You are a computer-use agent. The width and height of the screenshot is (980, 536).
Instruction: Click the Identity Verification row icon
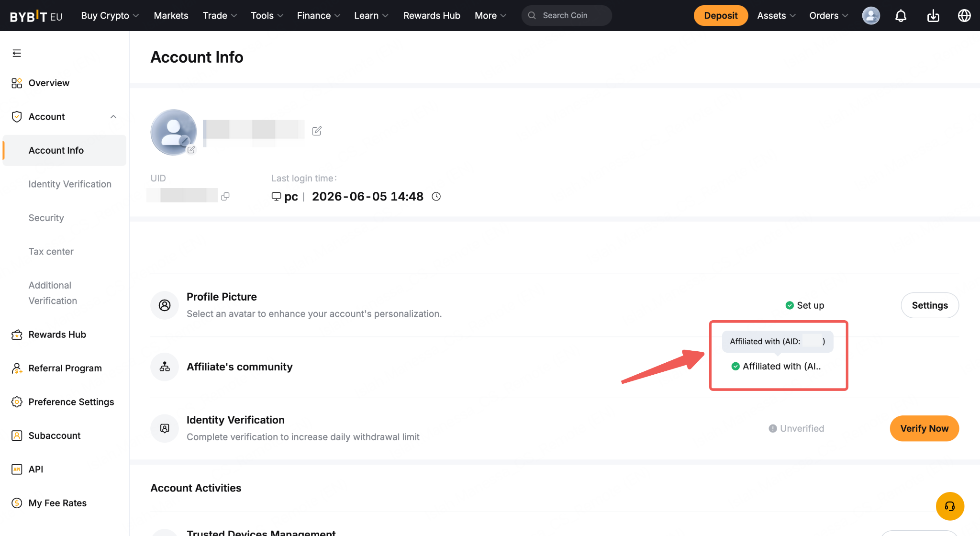pos(165,428)
